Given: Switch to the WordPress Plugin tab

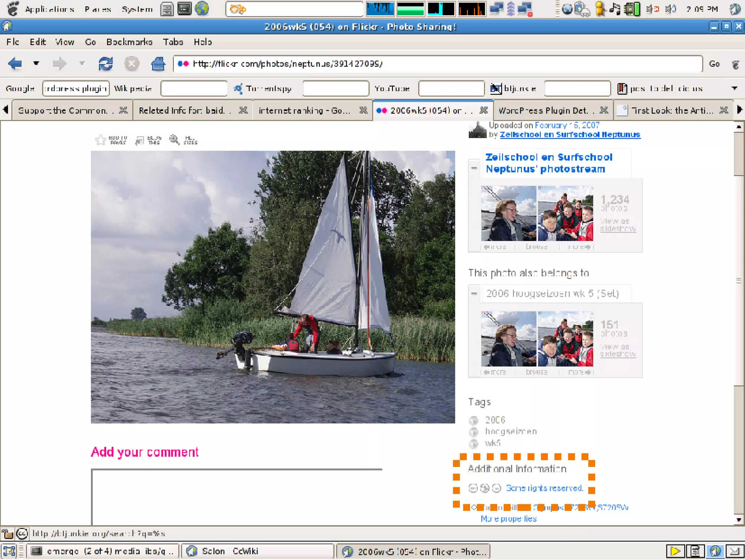Looking at the screenshot, I should tap(543, 110).
